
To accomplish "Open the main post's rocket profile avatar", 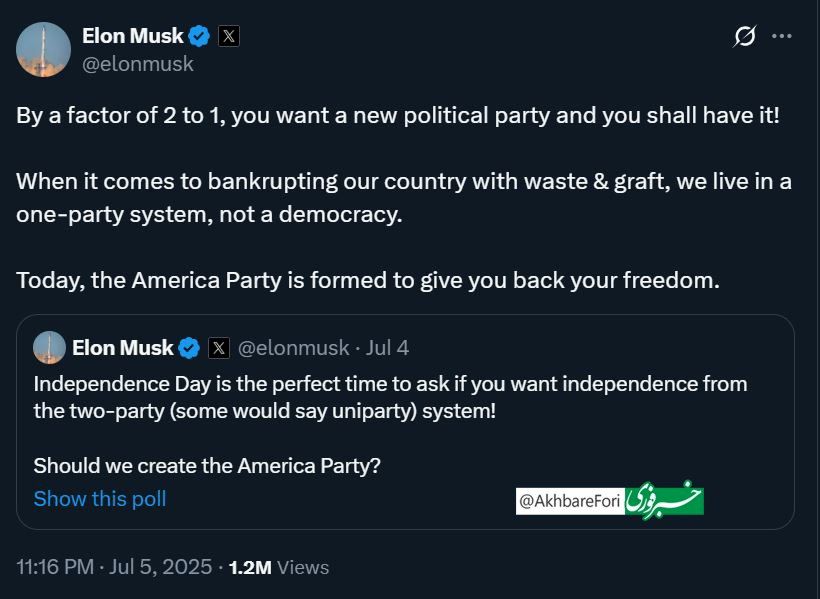I will (x=43, y=49).
